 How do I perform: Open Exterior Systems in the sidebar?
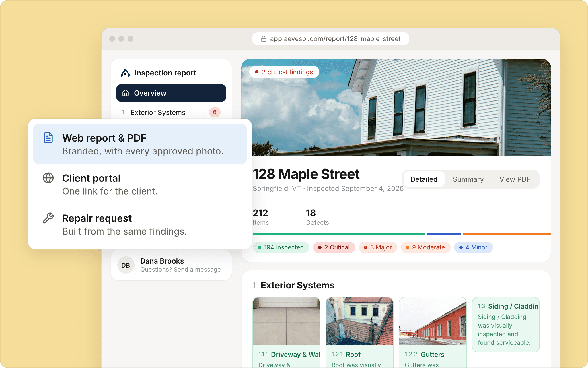pyautogui.click(x=171, y=112)
